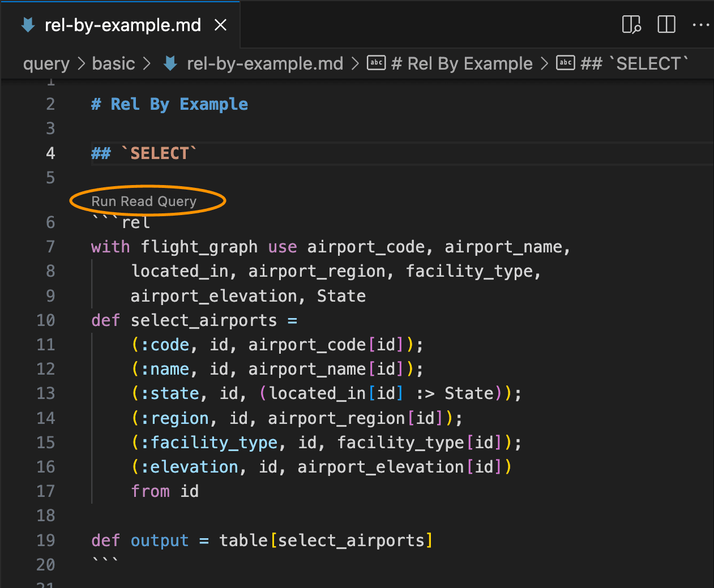The height and width of the screenshot is (588, 714).
Task: Click symbol icon before '# Rel By Example'
Action: pos(377,63)
